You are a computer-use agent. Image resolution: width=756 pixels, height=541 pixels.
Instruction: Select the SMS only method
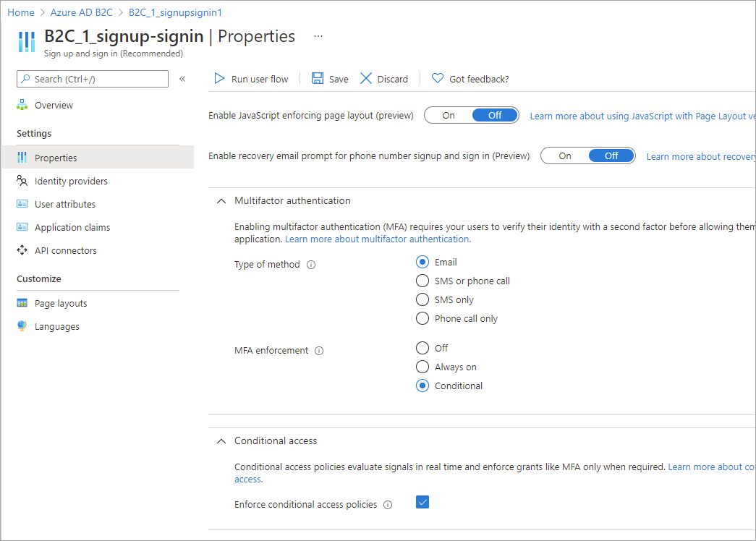click(x=422, y=299)
